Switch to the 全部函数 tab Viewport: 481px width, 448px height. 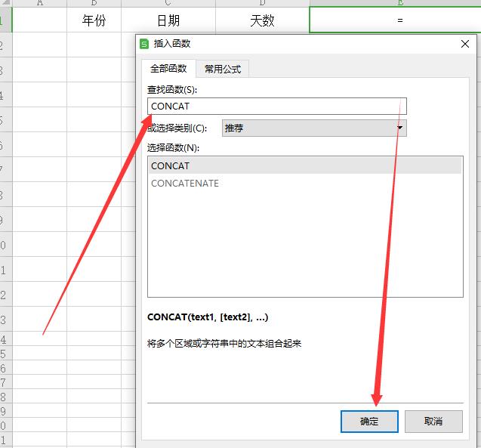pos(168,69)
